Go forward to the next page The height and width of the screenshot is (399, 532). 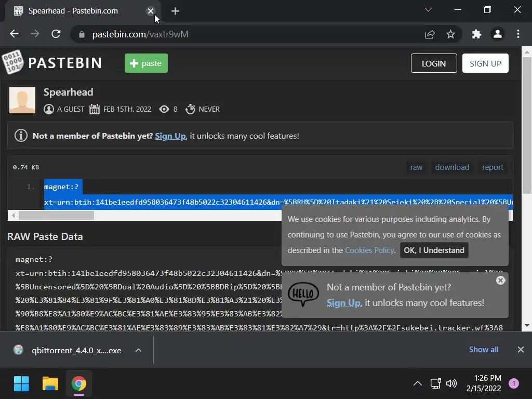[x=35, y=34]
